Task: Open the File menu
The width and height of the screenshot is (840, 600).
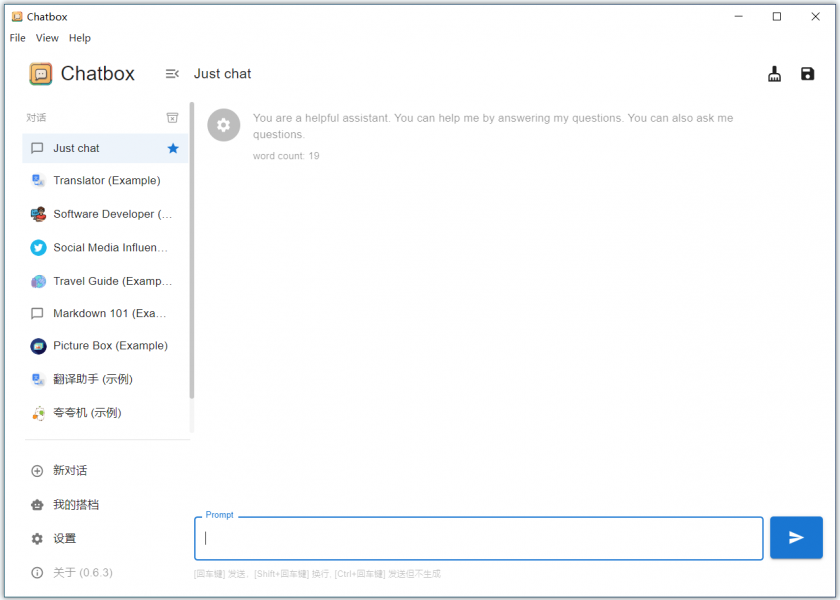Action: pyautogui.click(x=17, y=38)
